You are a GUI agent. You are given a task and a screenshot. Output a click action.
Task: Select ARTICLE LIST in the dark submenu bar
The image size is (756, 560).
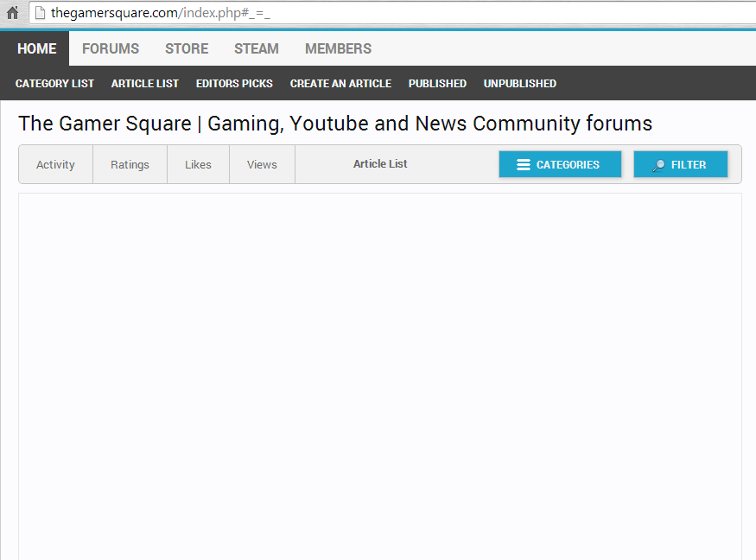tap(145, 84)
